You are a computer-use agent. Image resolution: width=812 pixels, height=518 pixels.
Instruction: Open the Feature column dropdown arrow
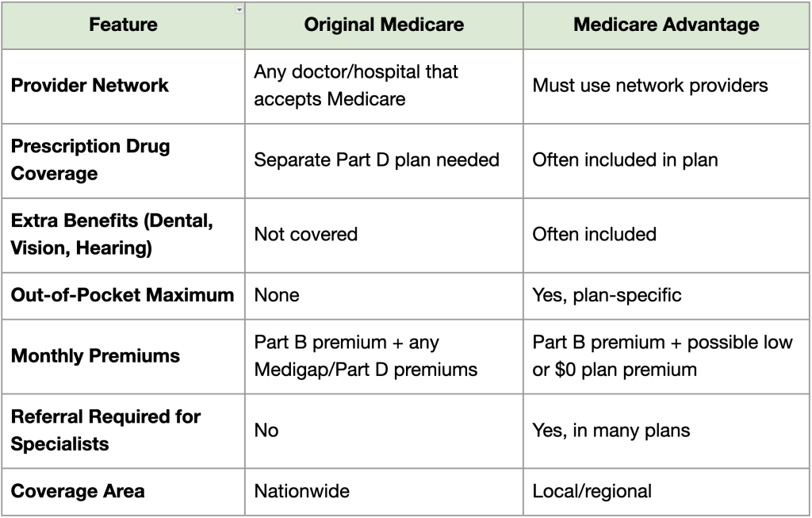pyautogui.click(x=239, y=10)
